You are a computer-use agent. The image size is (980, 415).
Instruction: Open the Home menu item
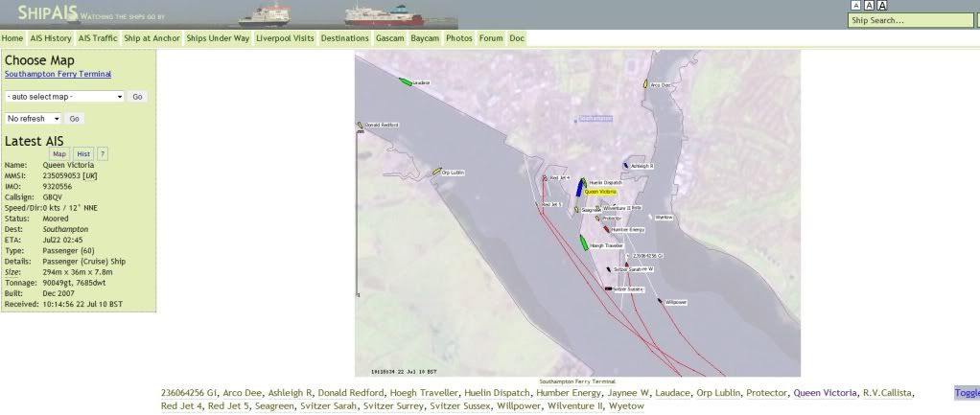click(12, 38)
